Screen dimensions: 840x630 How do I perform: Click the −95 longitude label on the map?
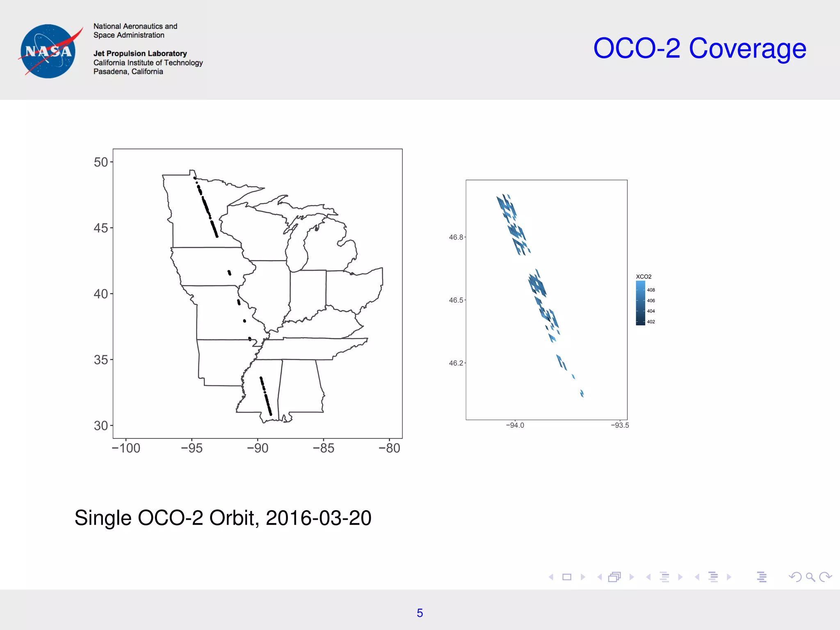point(192,448)
